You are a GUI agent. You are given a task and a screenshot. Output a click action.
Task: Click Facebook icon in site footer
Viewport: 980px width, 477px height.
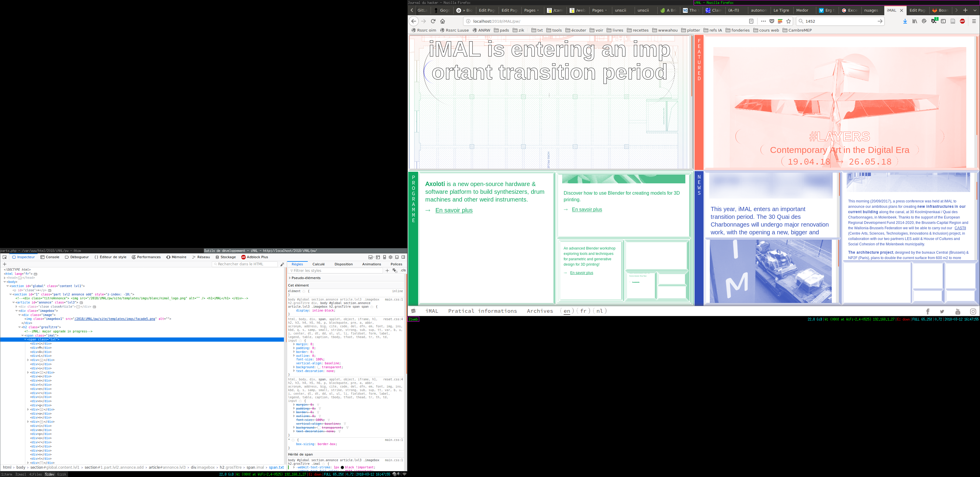click(928, 312)
